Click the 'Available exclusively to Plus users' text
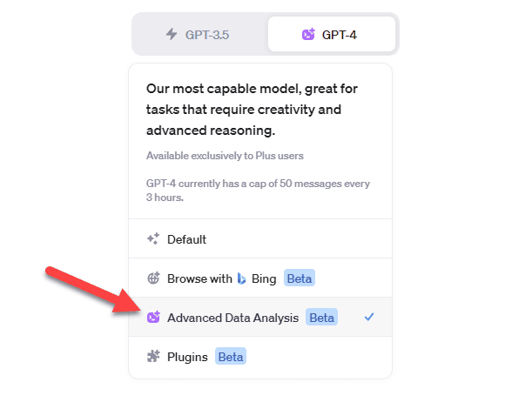 (225, 156)
